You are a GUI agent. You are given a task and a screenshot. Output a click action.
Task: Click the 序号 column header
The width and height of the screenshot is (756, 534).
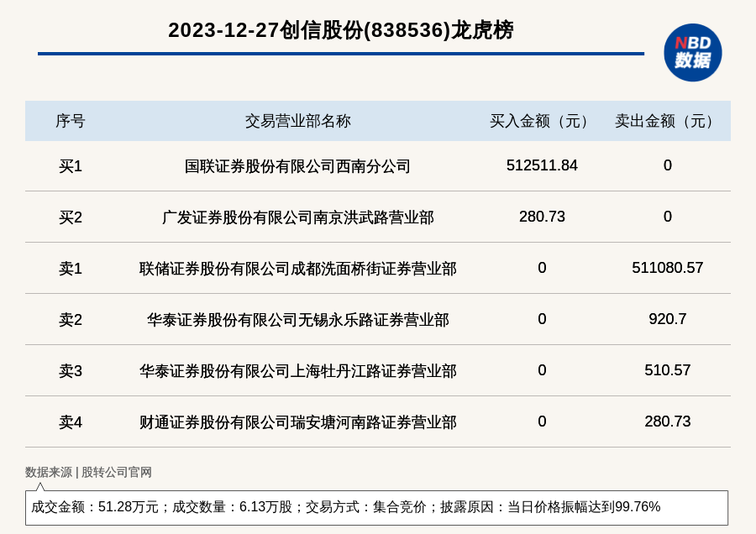pos(71,121)
